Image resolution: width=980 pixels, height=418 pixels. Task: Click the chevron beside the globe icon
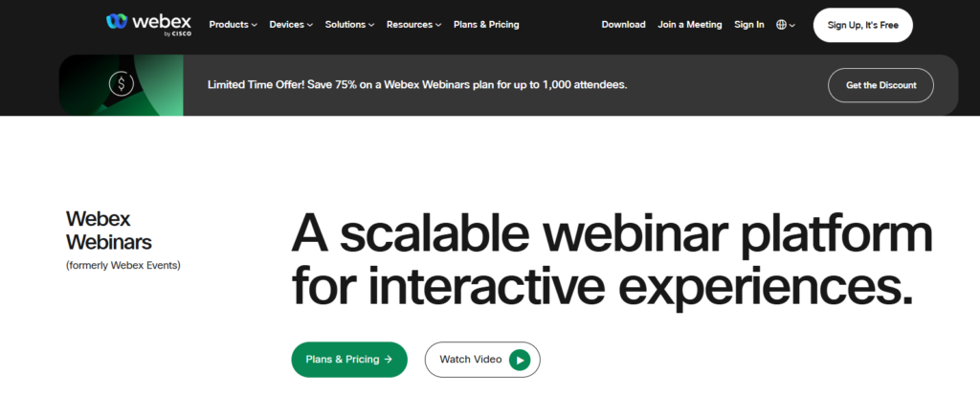point(792,26)
